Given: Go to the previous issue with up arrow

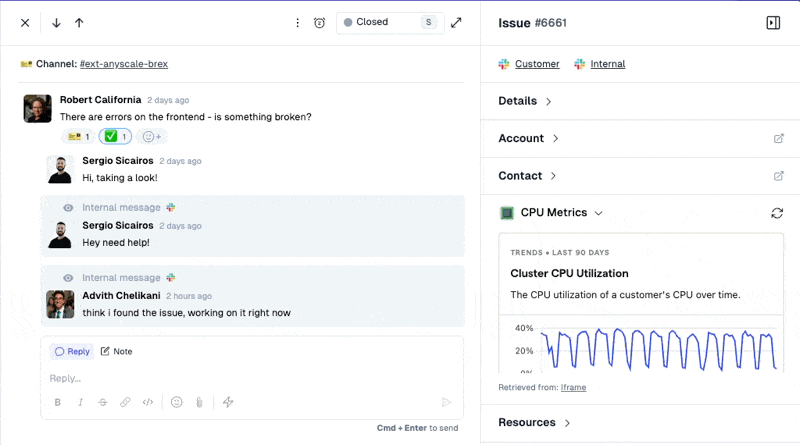Looking at the screenshot, I should pos(79,23).
